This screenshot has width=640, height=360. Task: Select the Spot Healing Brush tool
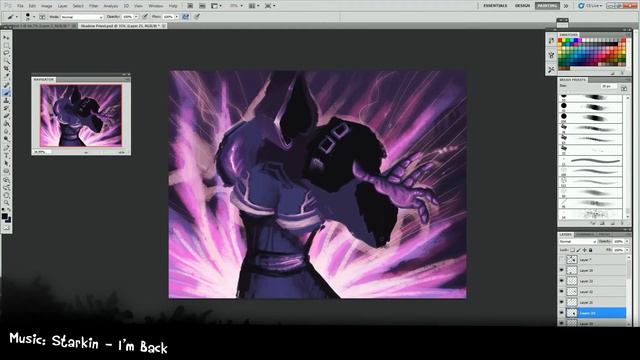click(x=6, y=85)
